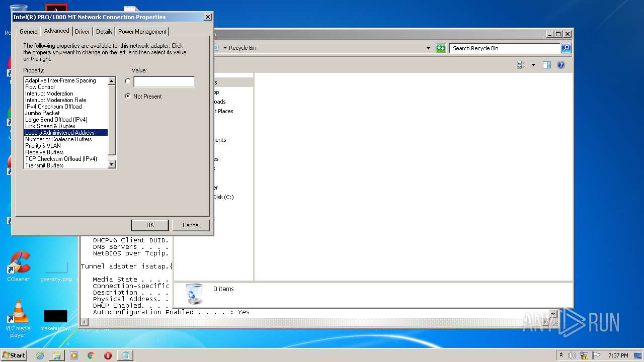The width and height of the screenshot is (644, 362).
Task: Open the Driver tab
Action: click(x=82, y=31)
